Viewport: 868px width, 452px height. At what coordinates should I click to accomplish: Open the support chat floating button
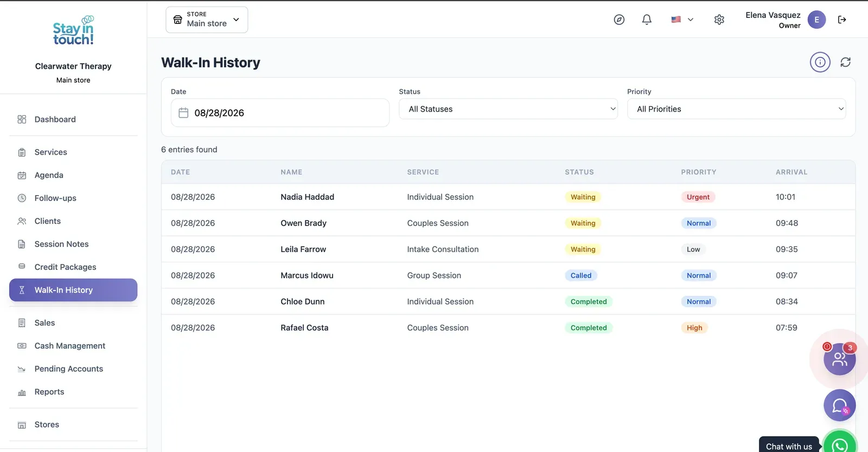[x=840, y=405]
